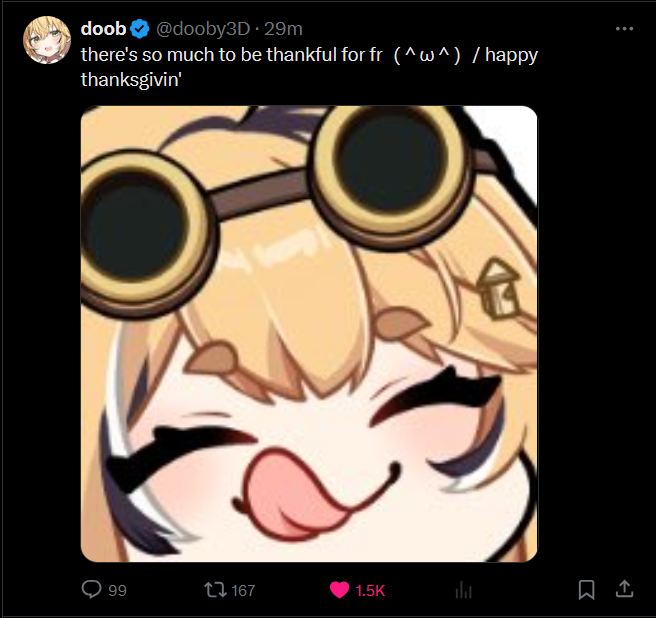Click the 99 replies count
Viewport: 656px width, 618px height.
(117, 590)
